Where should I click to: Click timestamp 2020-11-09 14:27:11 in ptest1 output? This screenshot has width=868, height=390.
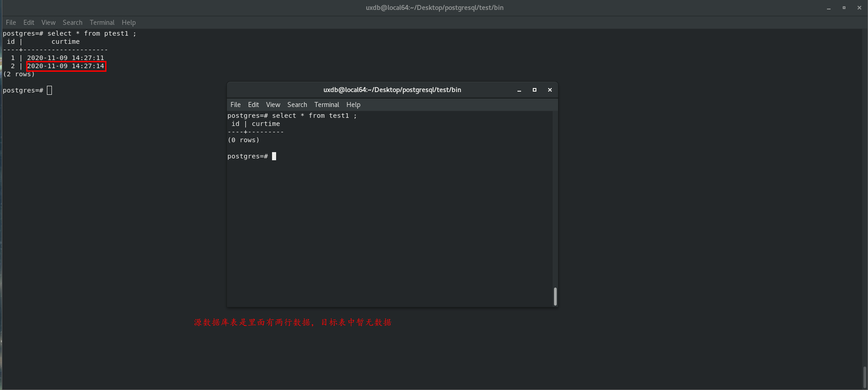[65, 58]
